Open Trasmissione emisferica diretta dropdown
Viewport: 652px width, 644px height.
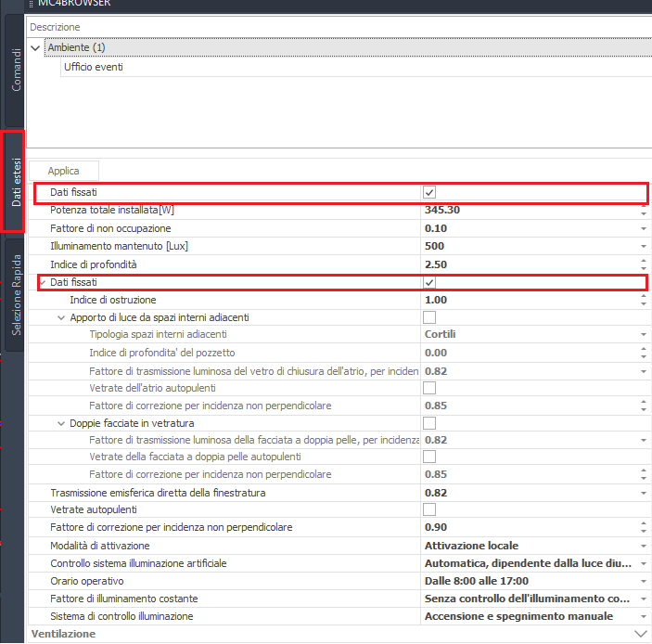[644, 493]
